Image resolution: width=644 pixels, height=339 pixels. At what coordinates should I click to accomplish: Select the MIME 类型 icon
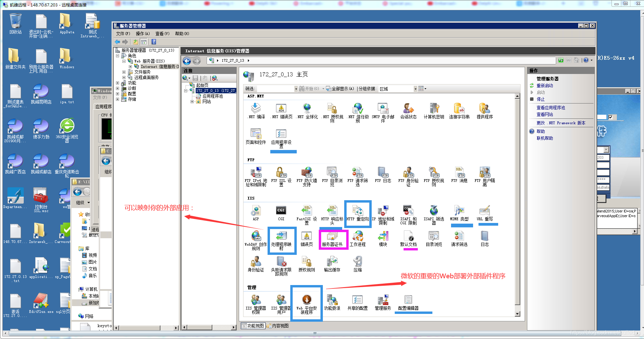[459, 213]
